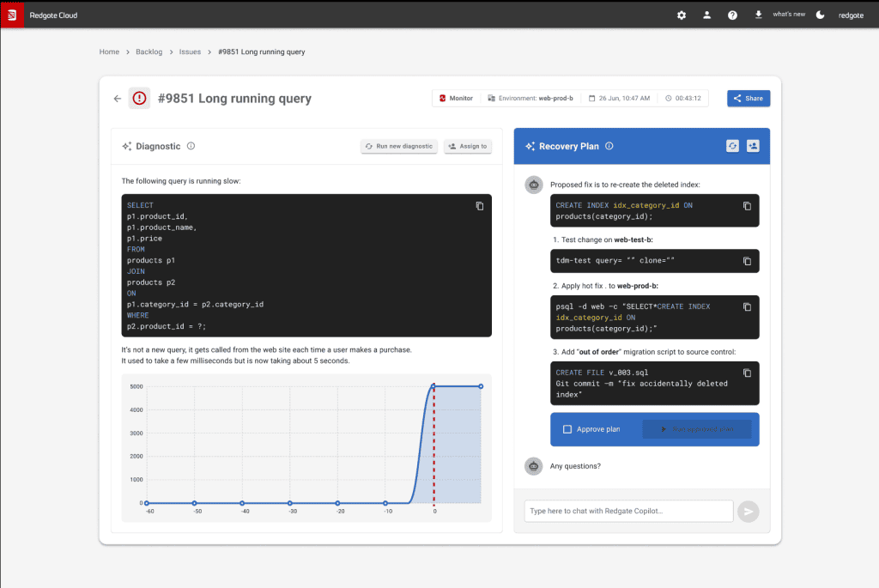Click "Proposed fix is to re-create the deleted index:"

pos(625,185)
